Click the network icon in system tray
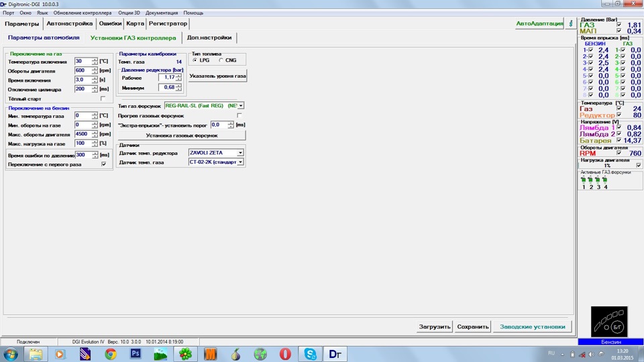Viewport: 644px width, 362px height. (x=582, y=354)
